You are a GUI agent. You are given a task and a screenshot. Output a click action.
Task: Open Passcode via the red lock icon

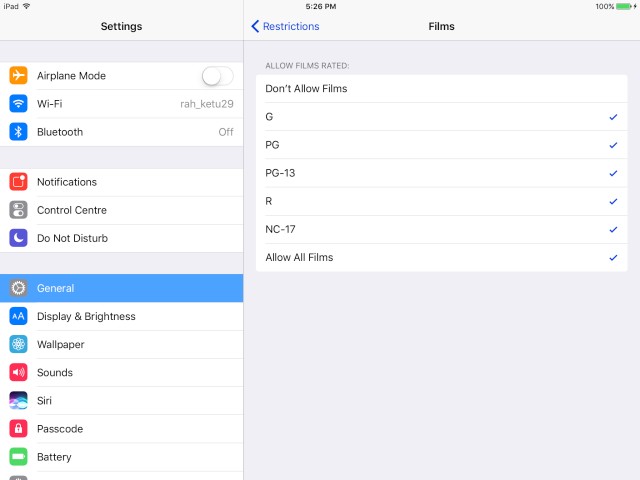click(18, 429)
